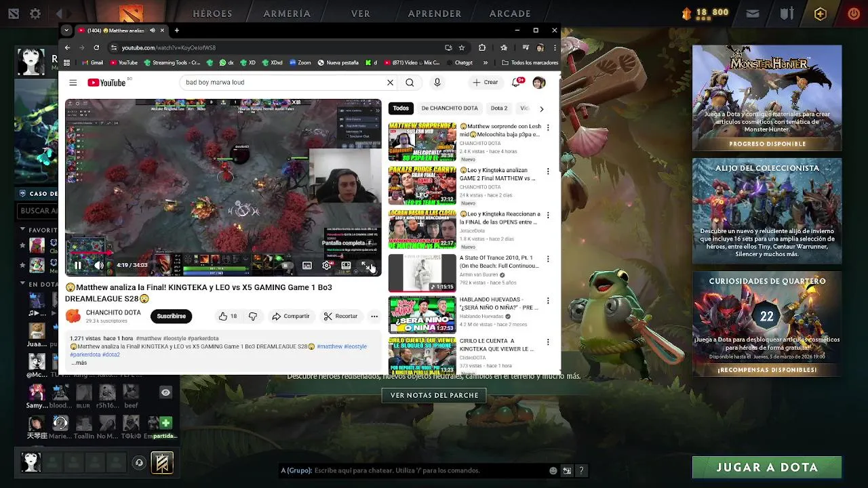Image resolution: width=868 pixels, height=488 pixels.
Task: Click the Dota top-left dashboard icon
Action: pos(13,13)
